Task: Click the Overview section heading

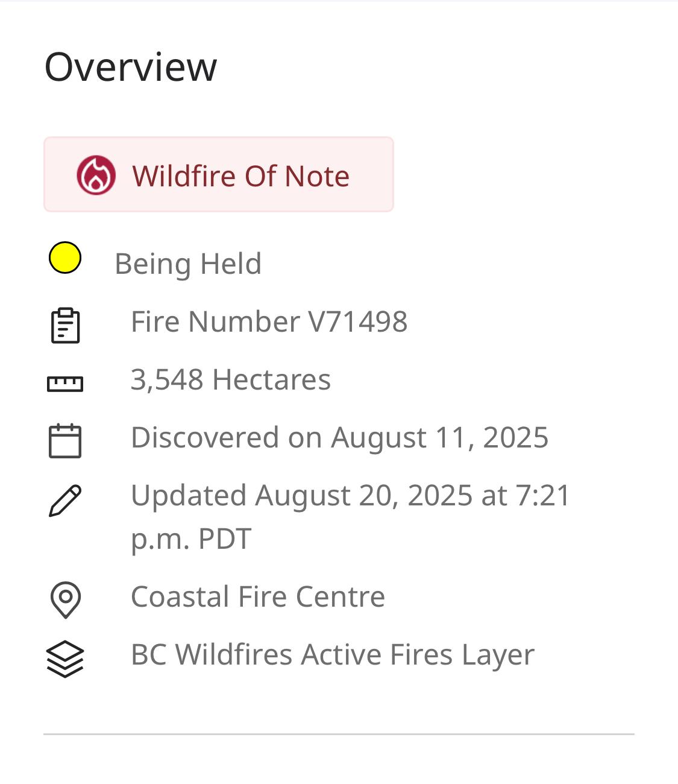Action: [131, 66]
